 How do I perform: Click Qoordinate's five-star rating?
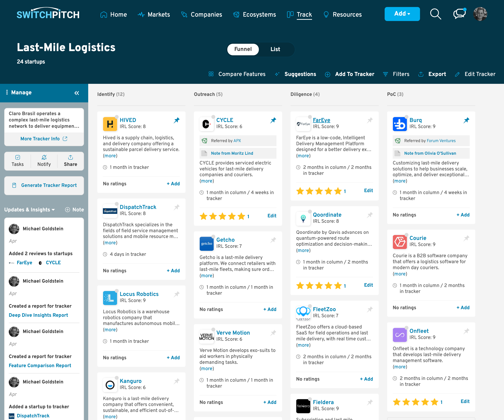pos(319,286)
